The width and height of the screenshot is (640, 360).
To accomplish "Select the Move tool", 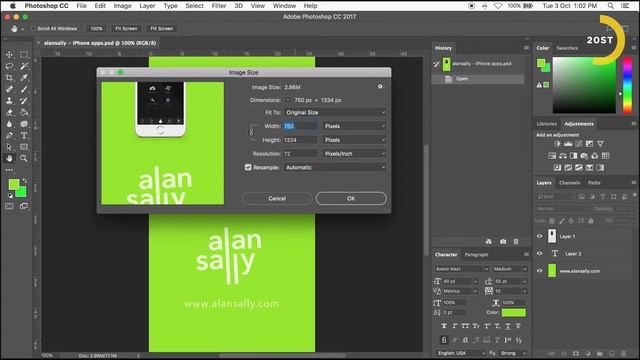I will pyautogui.click(x=9, y=55).
